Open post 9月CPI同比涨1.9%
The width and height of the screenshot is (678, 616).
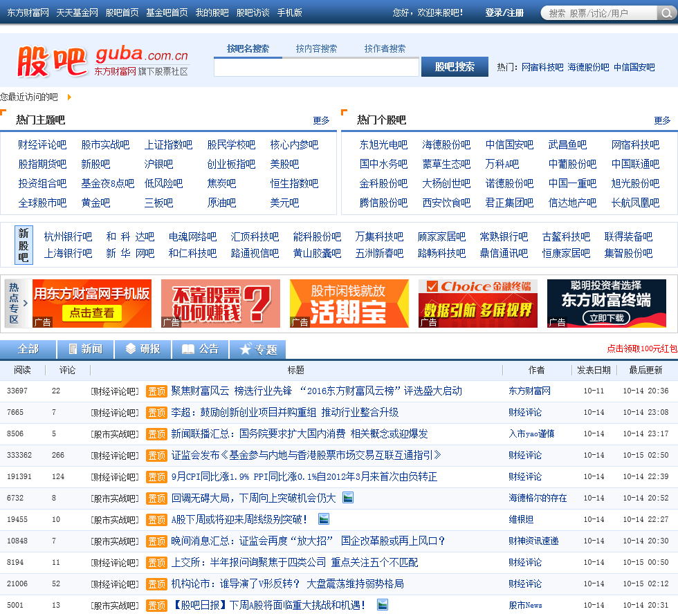click(304, 477)
